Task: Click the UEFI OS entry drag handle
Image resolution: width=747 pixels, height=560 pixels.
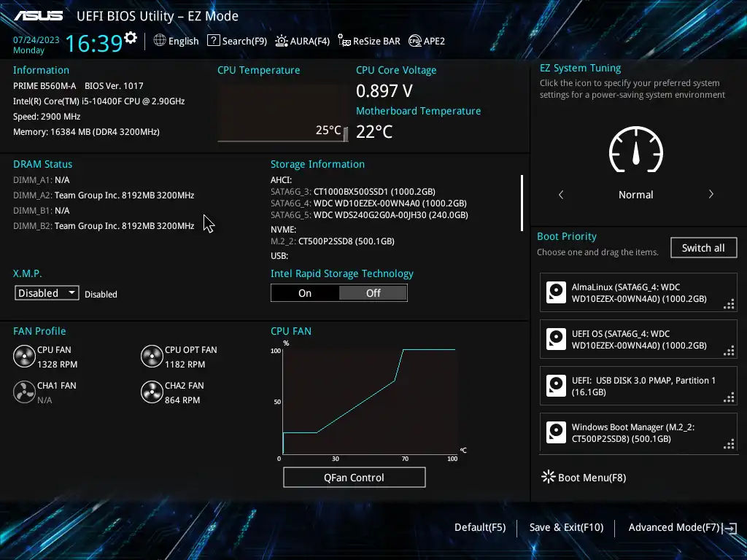Action: point(729,351)
